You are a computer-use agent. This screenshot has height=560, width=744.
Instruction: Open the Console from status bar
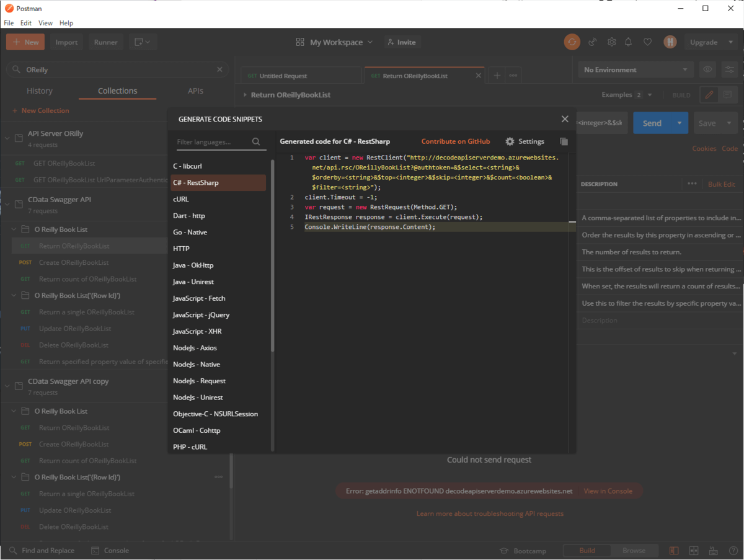click(110, 550)
